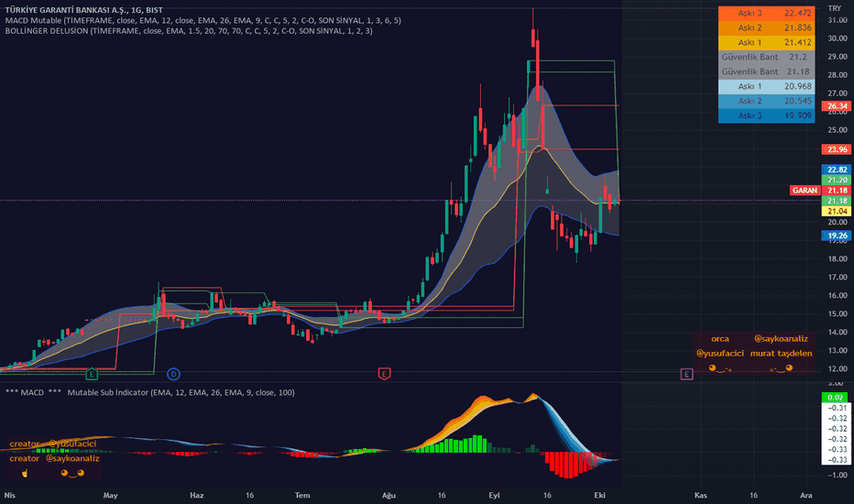Screen dimensions: 854x504
Task: Open the MACD Mutable Sub Indicator legend
Action: click(149, 392)
